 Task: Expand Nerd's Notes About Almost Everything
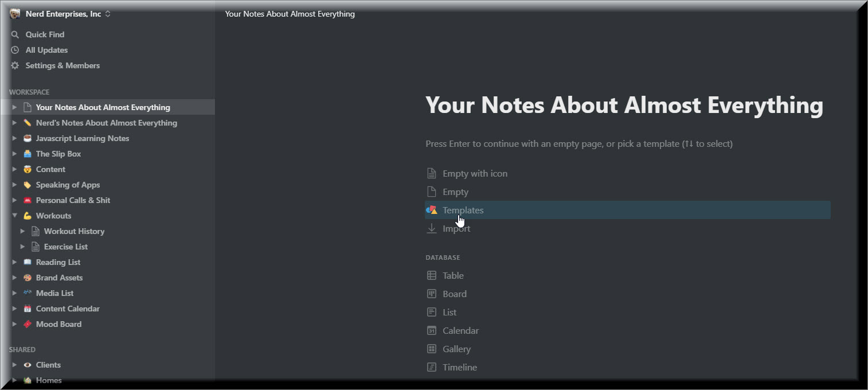click(x=15, y=123)
